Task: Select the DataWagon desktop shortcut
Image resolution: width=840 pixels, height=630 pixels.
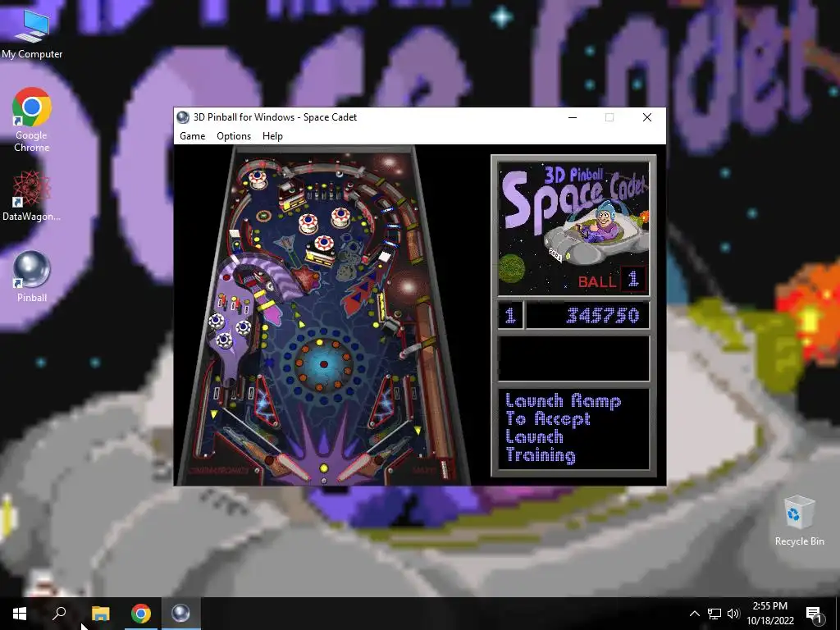Action: pyautogui.click(x=32, y=195)
